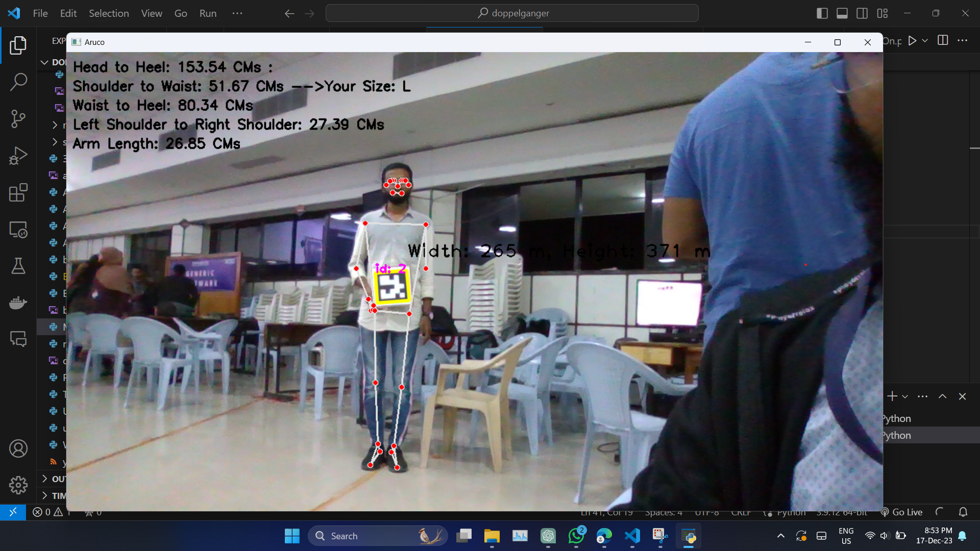Click the Go Live status bar button
Image resolution: width=980 pixels, height=551 pixels.
click(x=902, y=512)
